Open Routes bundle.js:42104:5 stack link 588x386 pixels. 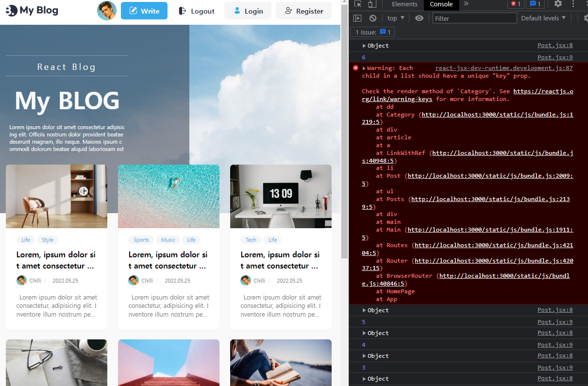tap(468, 249)
